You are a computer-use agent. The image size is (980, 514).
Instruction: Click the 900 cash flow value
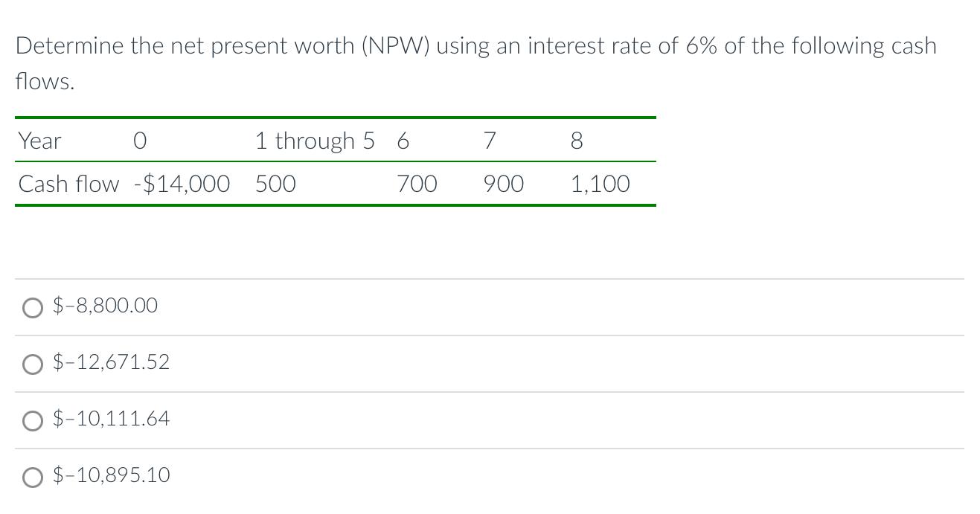[503, 184]
